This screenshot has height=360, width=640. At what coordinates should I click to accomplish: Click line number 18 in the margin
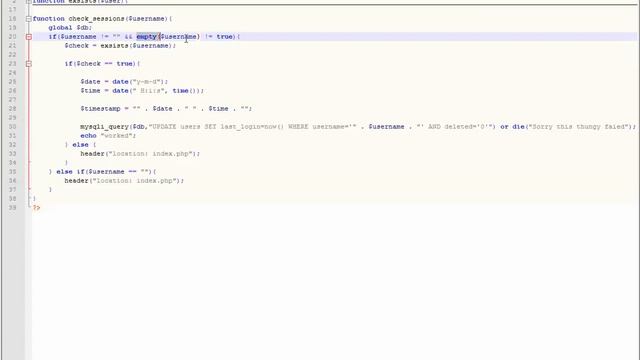12,19
